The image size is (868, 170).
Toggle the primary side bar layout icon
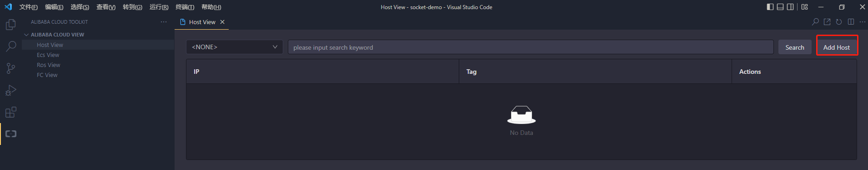pos(770,7)
